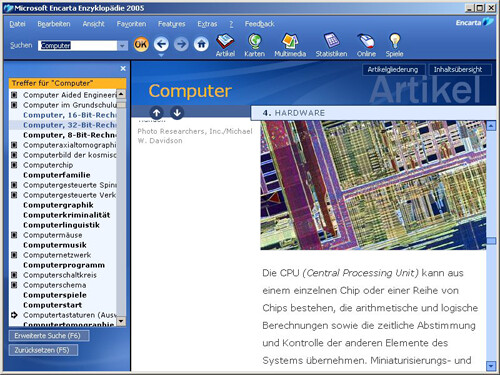Click media icon beside Computerchip
This screenshot has height=375, width=500.
click(14, 165)
